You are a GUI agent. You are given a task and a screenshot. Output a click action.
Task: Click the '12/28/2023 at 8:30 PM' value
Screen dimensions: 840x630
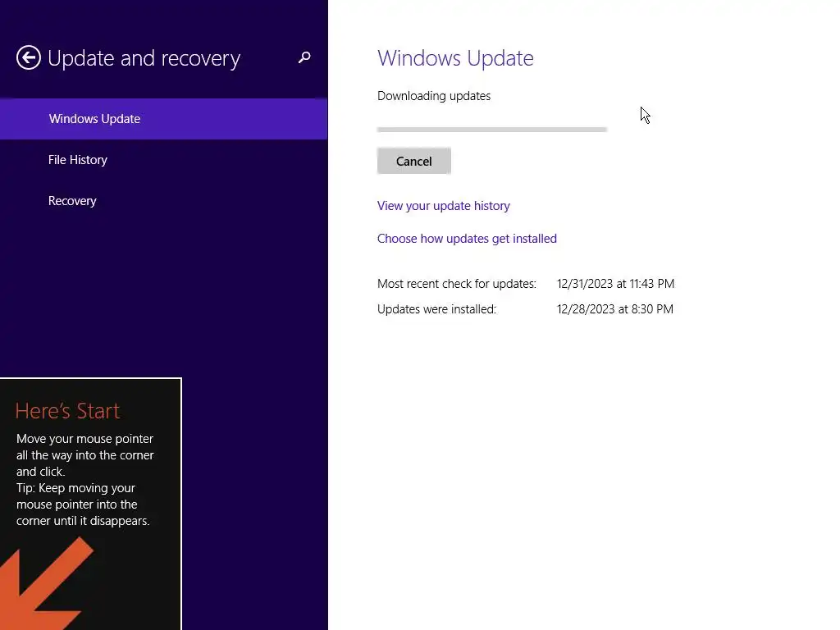pos(615,309)
